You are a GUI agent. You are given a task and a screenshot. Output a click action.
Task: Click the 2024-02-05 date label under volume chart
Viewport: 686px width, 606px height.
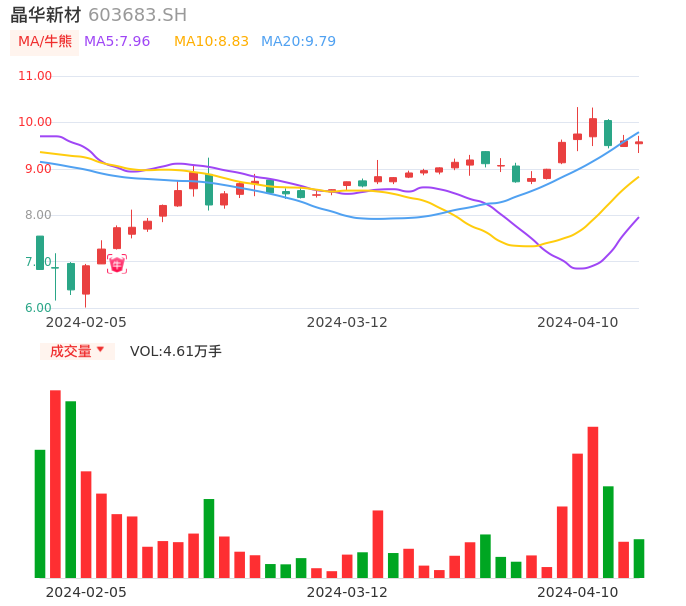pyautogui.click(x=86, y=592)
